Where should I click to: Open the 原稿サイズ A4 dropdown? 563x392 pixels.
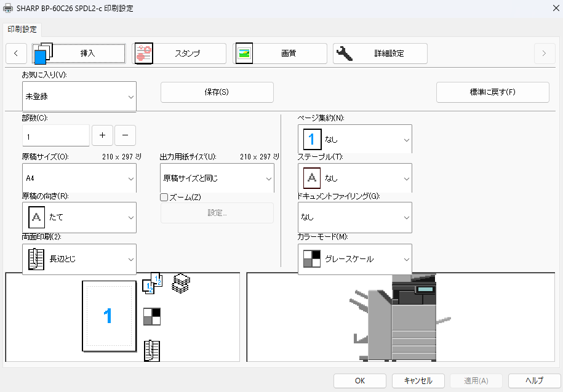[x=79, y=178]
